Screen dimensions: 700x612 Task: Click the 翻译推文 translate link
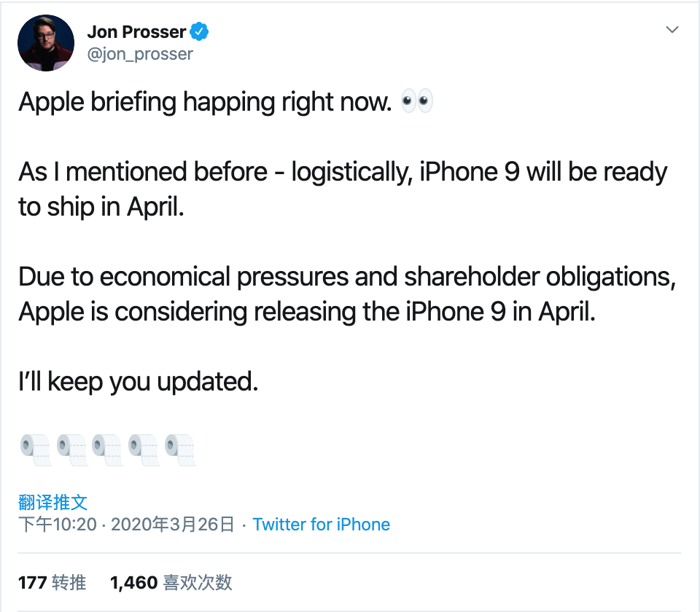(51, 503)
